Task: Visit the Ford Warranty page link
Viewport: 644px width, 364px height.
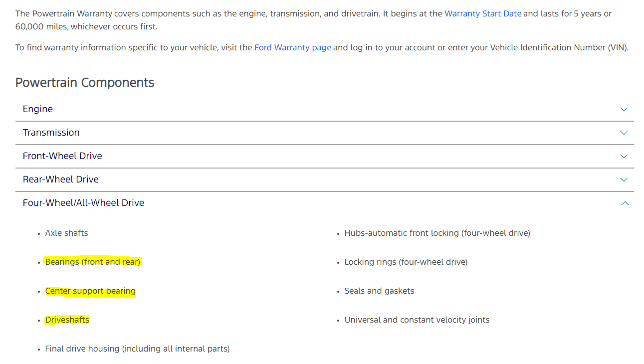Action: [x=293, y=48]
